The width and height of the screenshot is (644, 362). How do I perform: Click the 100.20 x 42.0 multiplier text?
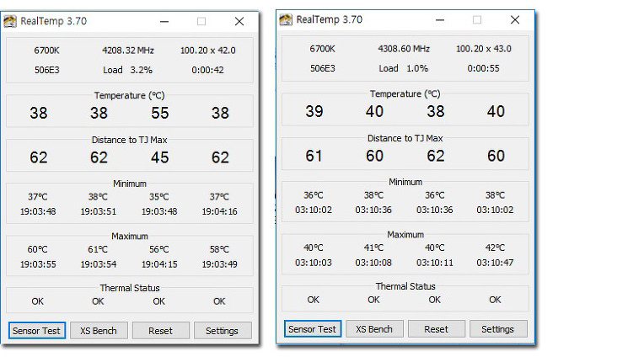coord(208,51)
